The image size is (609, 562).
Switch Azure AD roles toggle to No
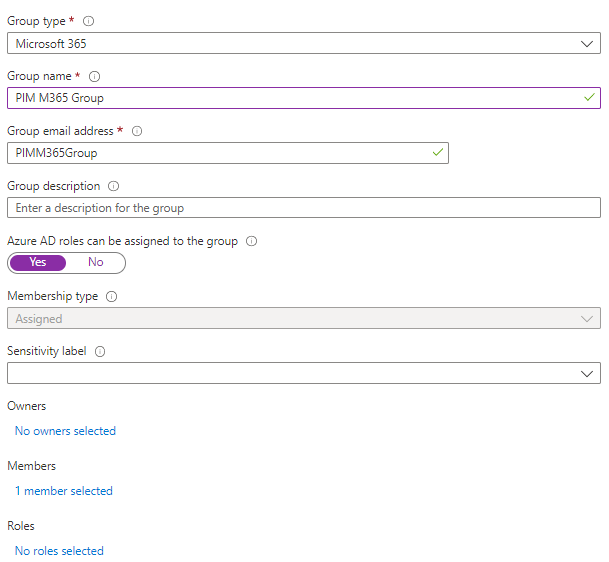click(x=96, y=263)
